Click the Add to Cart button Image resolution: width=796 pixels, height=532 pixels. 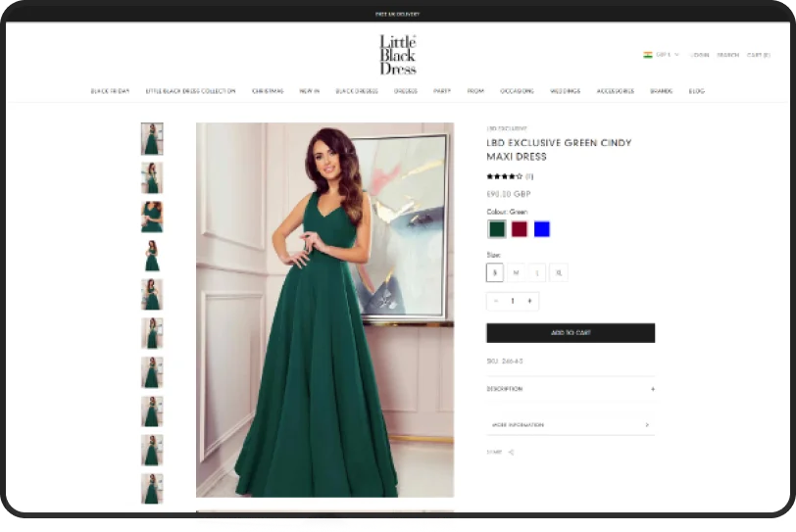point(570,333)
